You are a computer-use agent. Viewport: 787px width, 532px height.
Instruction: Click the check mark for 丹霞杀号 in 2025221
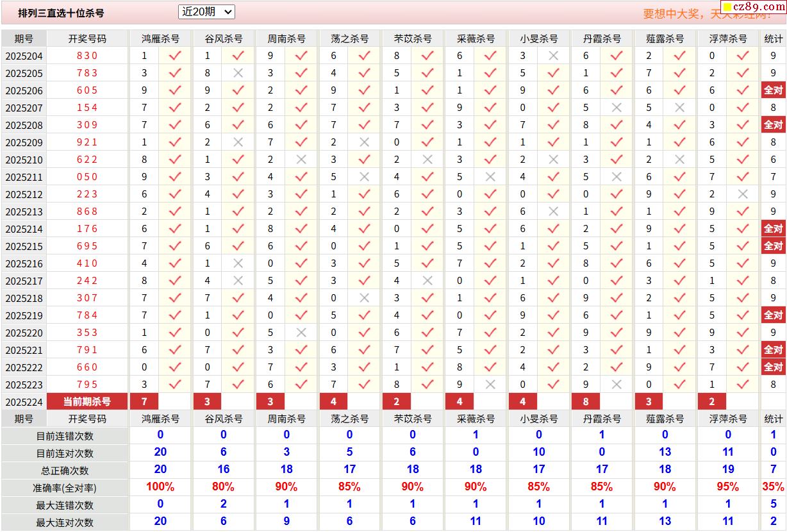point(617,350)
